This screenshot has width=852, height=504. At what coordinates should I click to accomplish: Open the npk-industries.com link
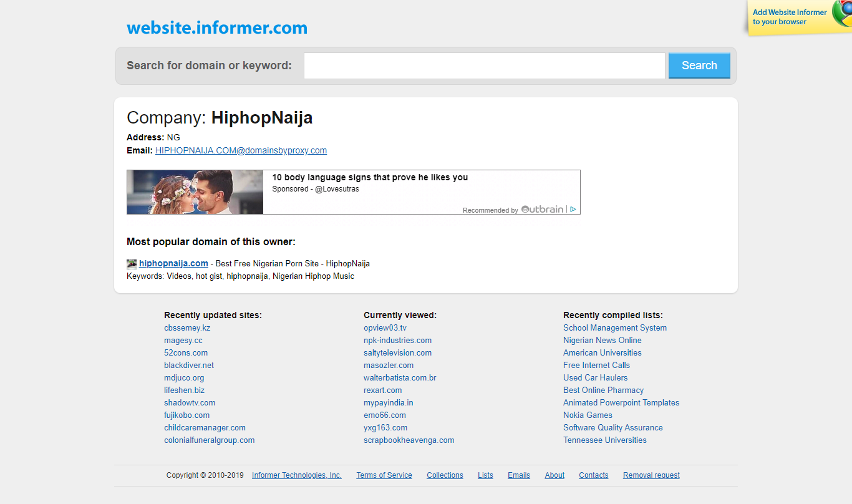(x=397, y=340)
